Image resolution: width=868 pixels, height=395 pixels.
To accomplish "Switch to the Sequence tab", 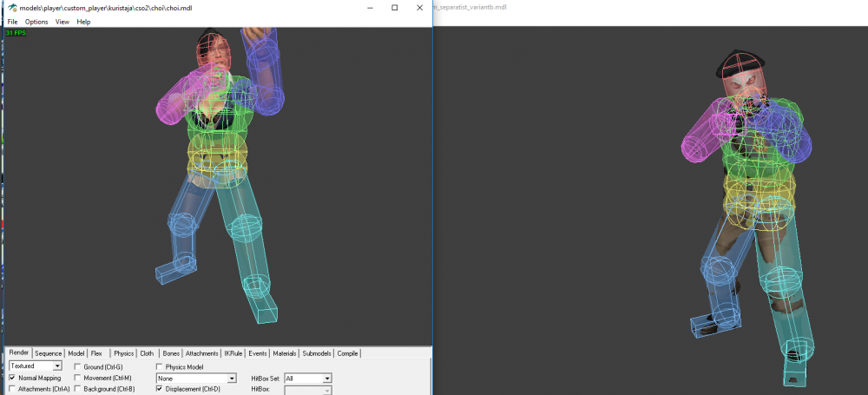I will (49, 353).
